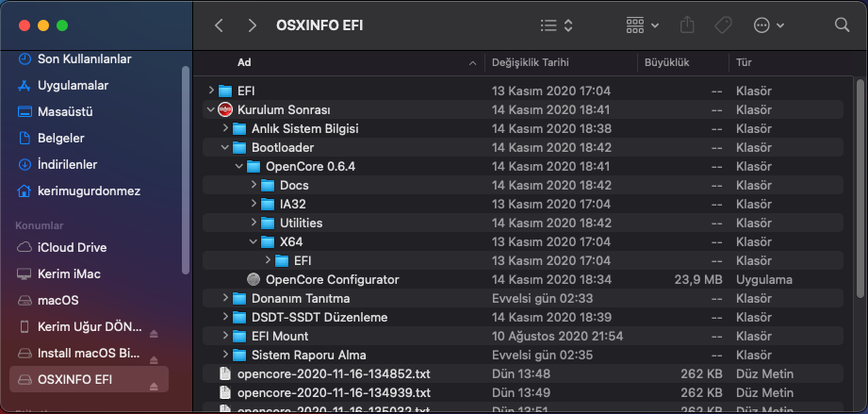Go to İndirilenler in the sidebar
This screenshot has width=868, height=414.
coord(67,164)
